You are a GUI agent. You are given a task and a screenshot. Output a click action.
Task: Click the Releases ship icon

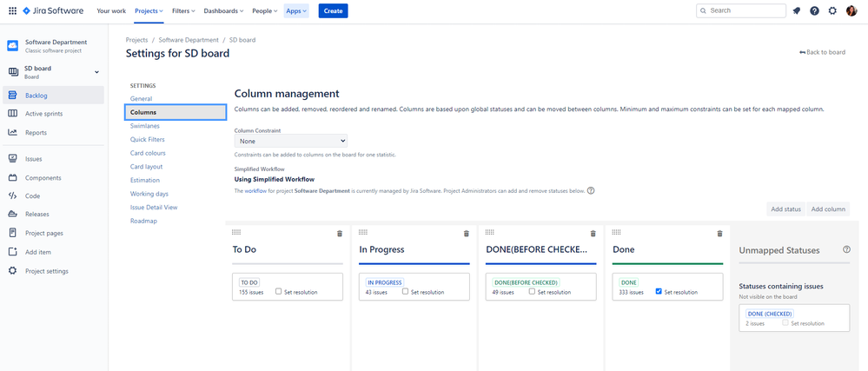coord(13,214)
